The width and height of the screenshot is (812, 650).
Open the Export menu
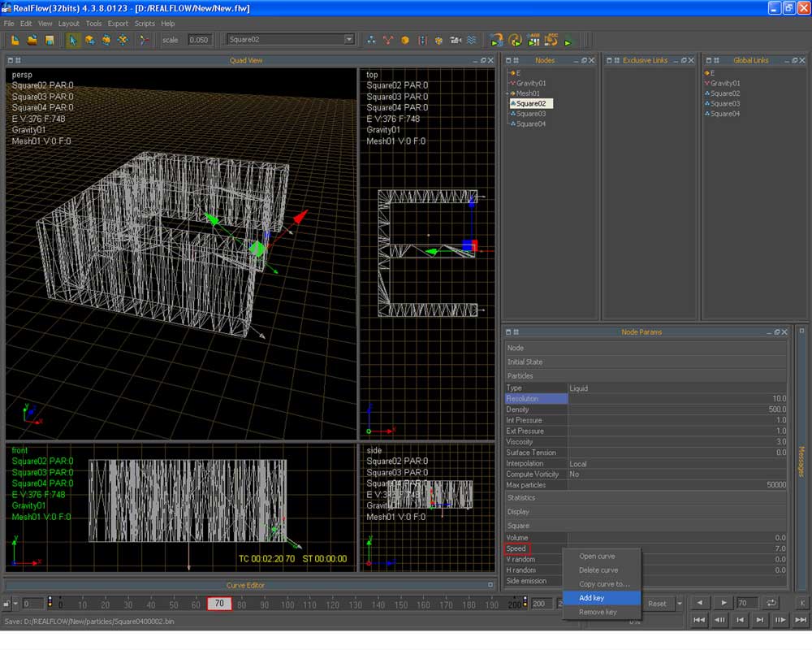coord(118,24)
